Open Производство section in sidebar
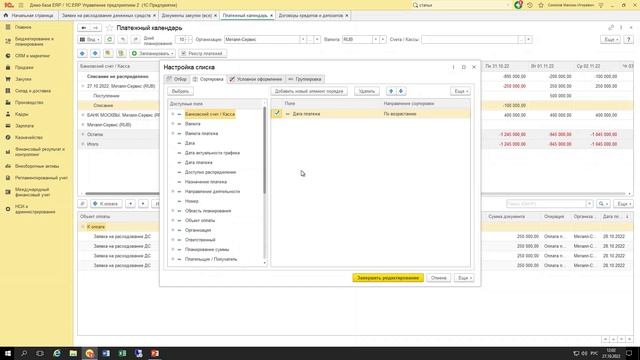This screenshot has width=640, height=360. tap(29, 102)
